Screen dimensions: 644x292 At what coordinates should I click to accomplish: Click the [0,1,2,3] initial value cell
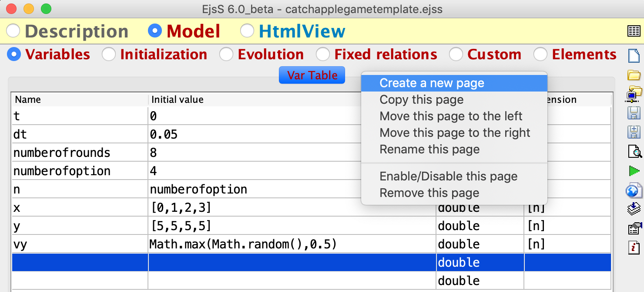click(292, 207)
